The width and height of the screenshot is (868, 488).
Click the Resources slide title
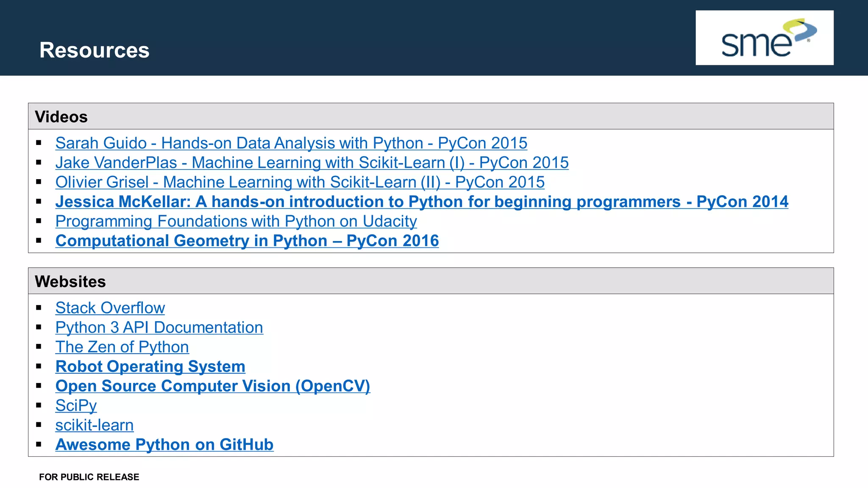tap(95, 50)
